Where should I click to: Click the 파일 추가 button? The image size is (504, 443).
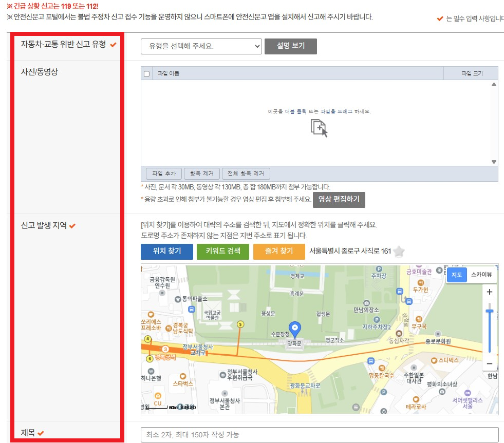click(x=164, y=173)
